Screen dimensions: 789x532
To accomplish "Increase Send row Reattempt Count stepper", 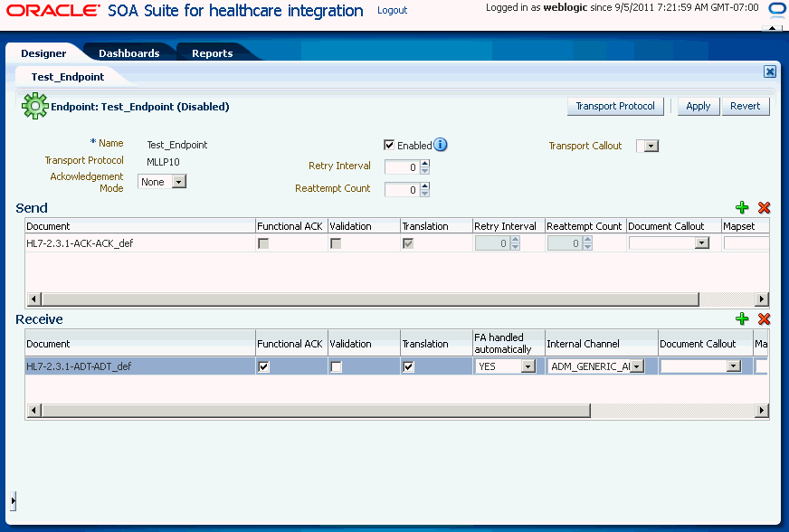I will click(x=588, y=240).
